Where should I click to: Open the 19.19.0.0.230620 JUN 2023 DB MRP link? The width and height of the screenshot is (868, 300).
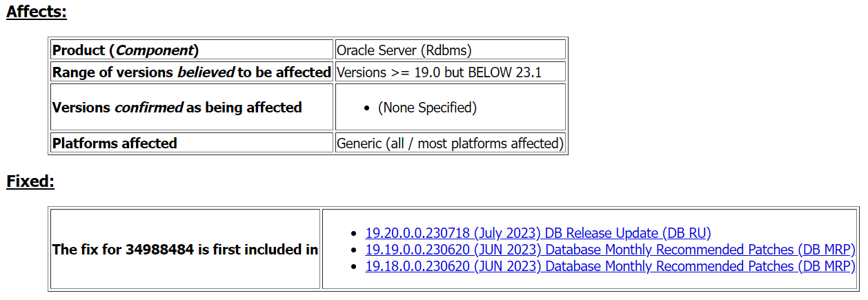point(611,250)
